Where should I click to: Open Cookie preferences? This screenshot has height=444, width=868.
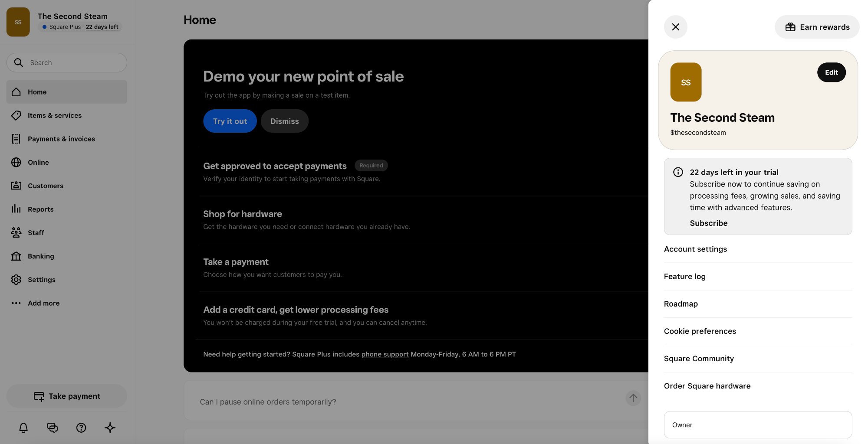point(700,331)
